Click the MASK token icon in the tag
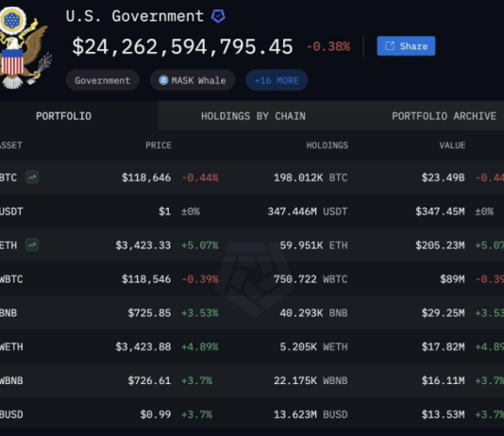504x436 pixels. coord(163,80)
